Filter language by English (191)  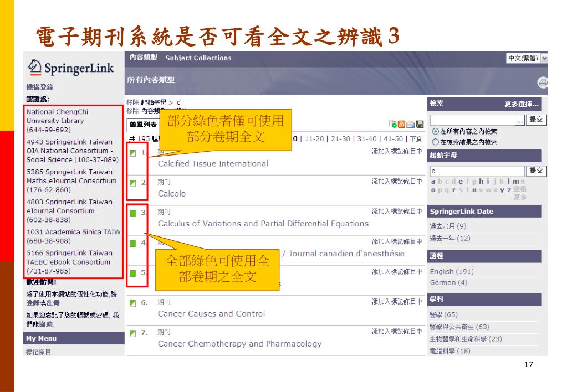tap(452, 271)
